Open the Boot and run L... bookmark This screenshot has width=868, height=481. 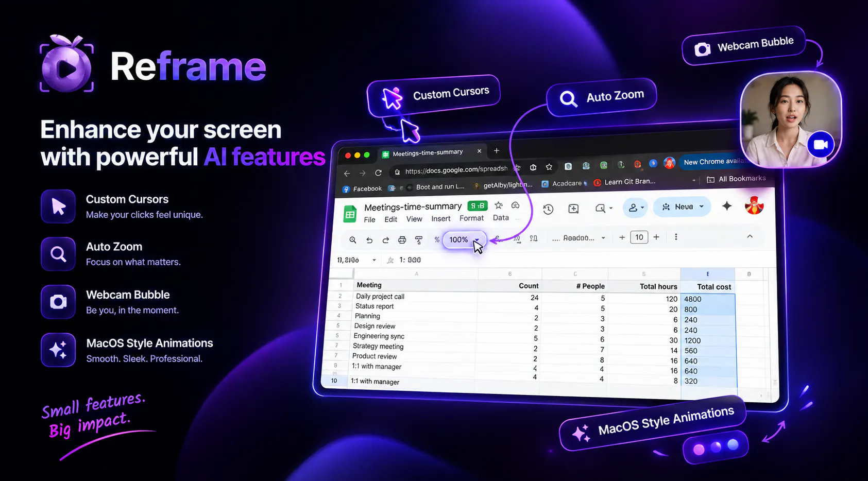click(x=436, y=187)
